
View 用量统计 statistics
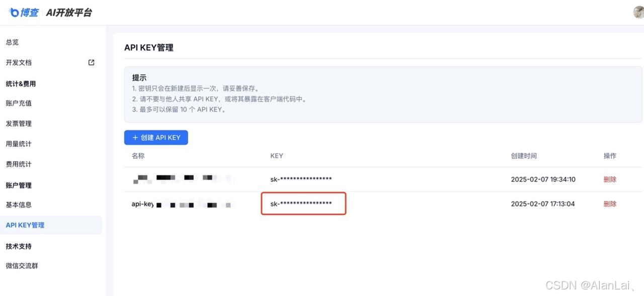click(19, 144)
